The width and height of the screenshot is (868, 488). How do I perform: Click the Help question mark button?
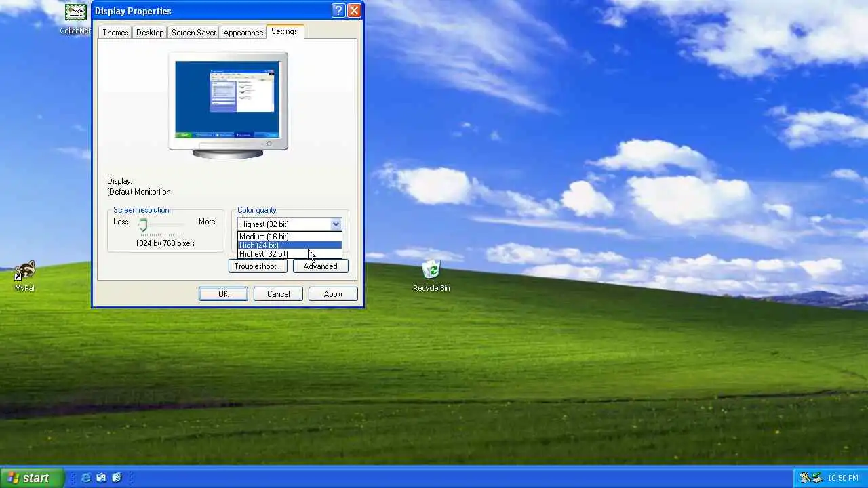338,11
